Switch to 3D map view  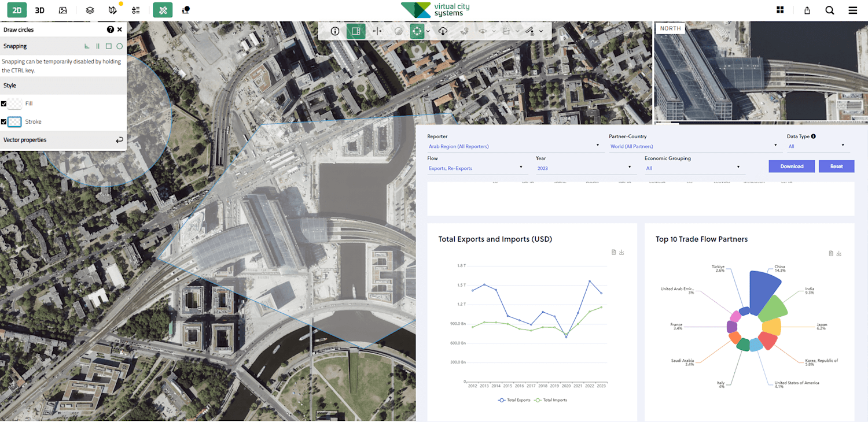[x=39, y=10]
